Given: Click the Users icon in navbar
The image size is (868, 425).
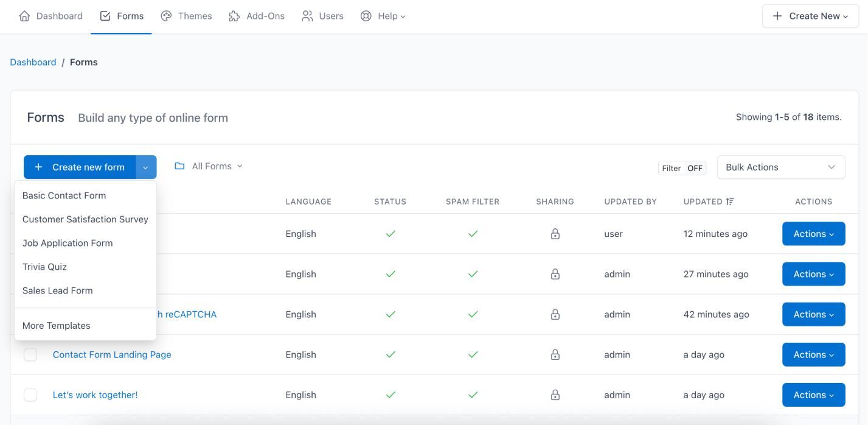Looking at the screenshot, I should (307, 16).
